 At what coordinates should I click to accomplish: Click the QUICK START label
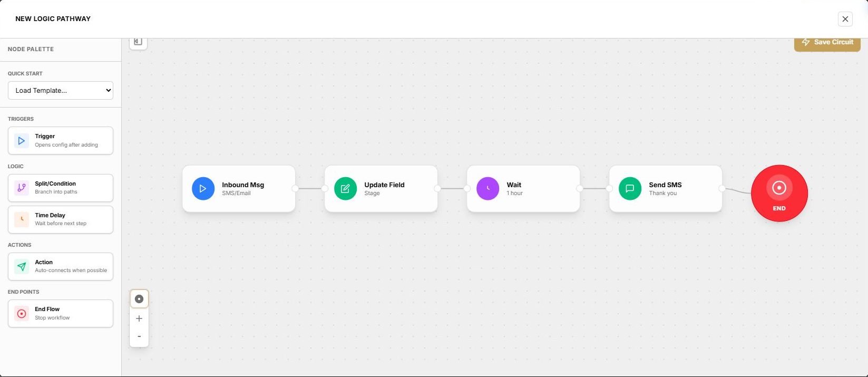(x=25, y=74)
